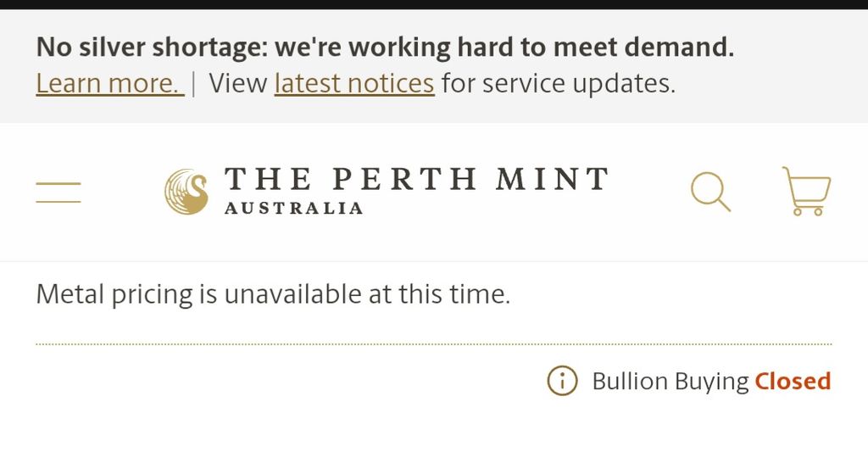Image resolution: width=868 pixels, height=452 pixels.
Task: Click the vertical separator after "Learn more."
Action: [x=194, y=84]
